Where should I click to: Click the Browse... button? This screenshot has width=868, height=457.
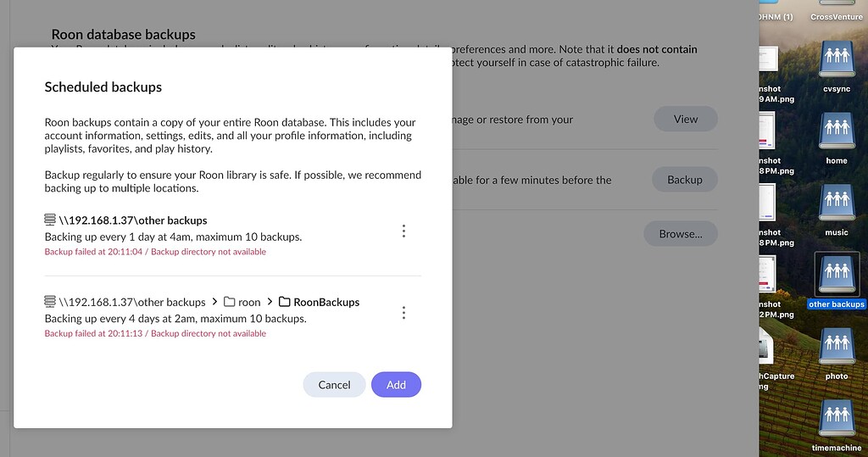(681, 234)
